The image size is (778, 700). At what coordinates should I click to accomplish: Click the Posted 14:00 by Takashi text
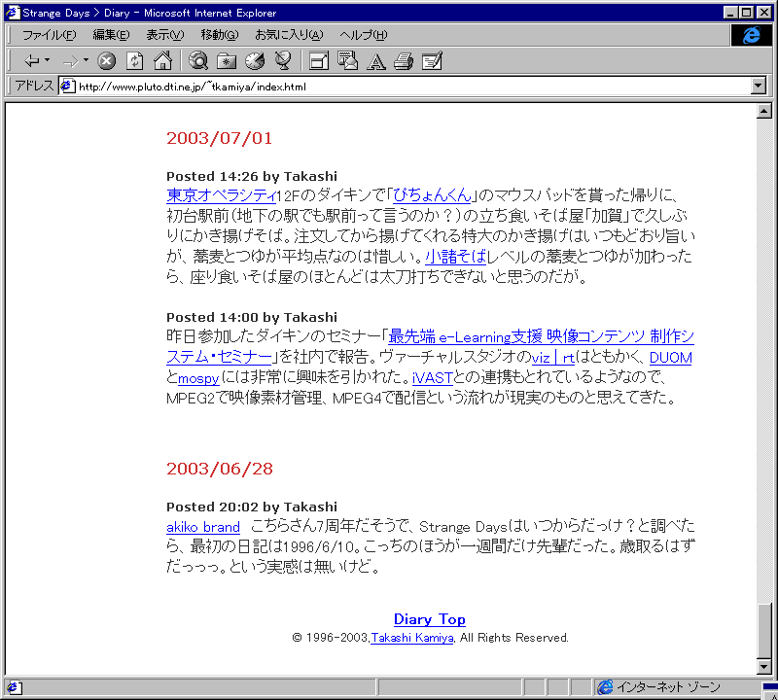[x=252, y=317]
